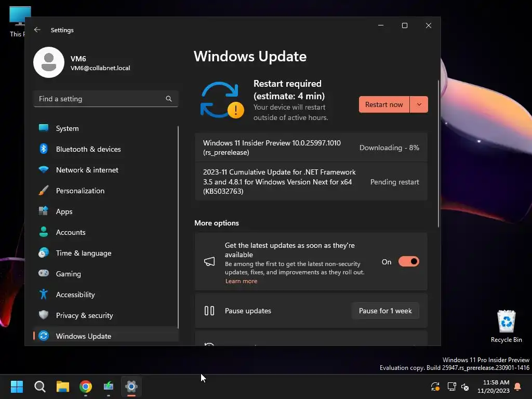The image size is (532, 399).
Task: Click the Settings gear on taskbar
Action: pyautogui.click(x=131, y=387)
